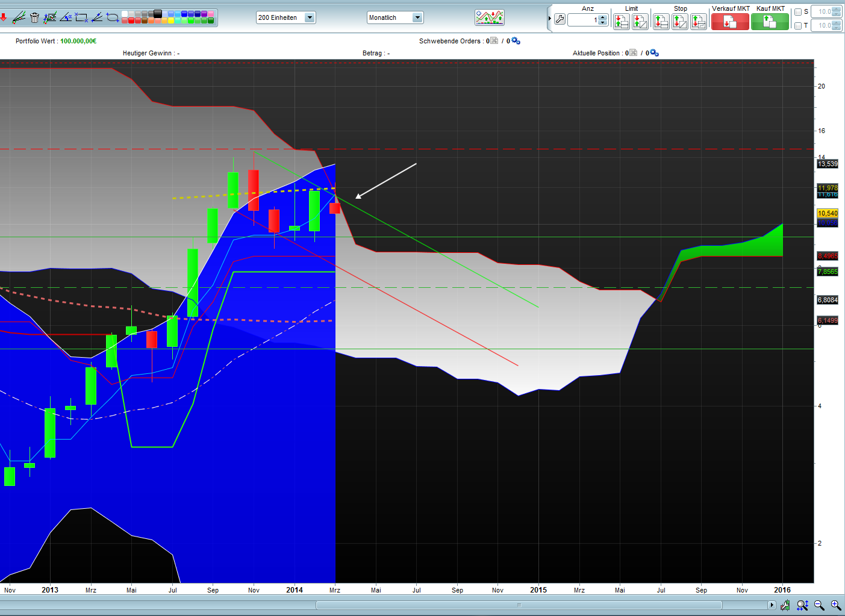Click the 6,1499 red price label
The width and height of the screenshot is (845, 616).
pyautogui.click(x=828, y=320)
